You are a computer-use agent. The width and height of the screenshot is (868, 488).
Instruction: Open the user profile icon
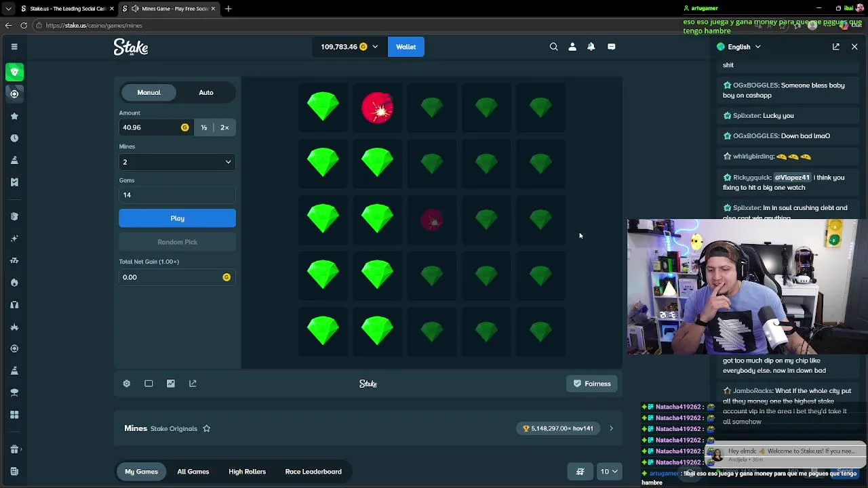[572, 47]
